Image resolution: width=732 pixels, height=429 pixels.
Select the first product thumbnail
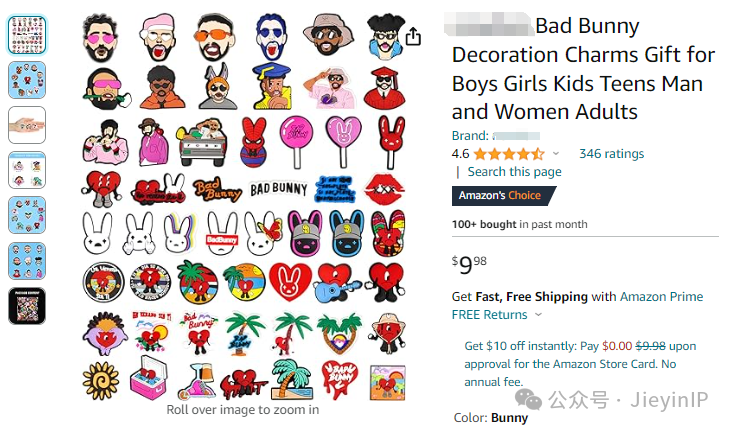(27, 35)
